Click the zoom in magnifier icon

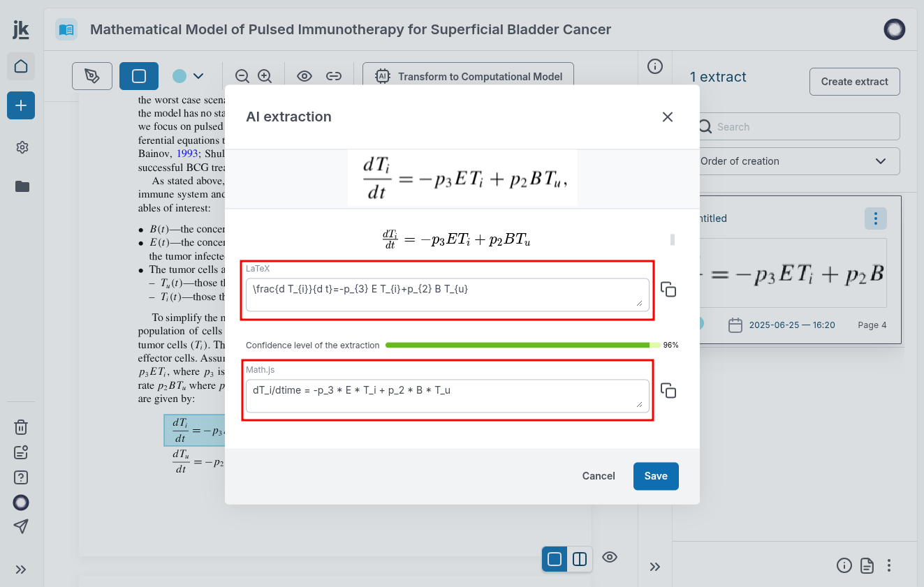[265, 76]
